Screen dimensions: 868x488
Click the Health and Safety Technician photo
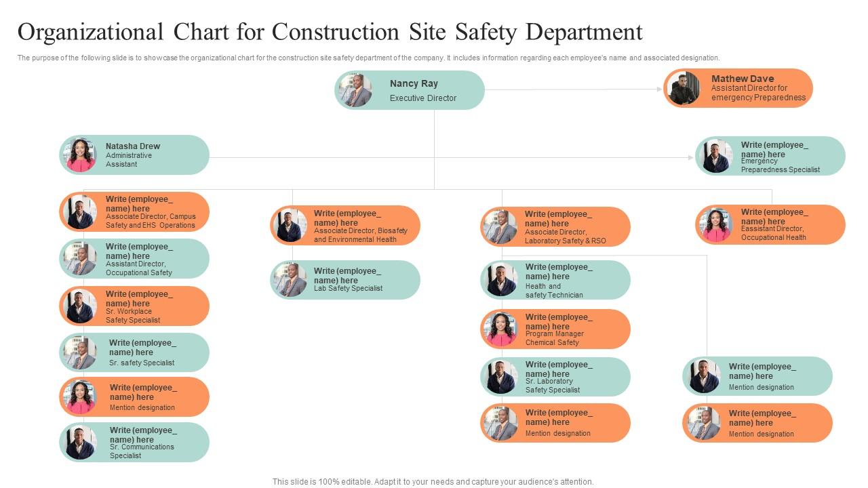[500, 279]
